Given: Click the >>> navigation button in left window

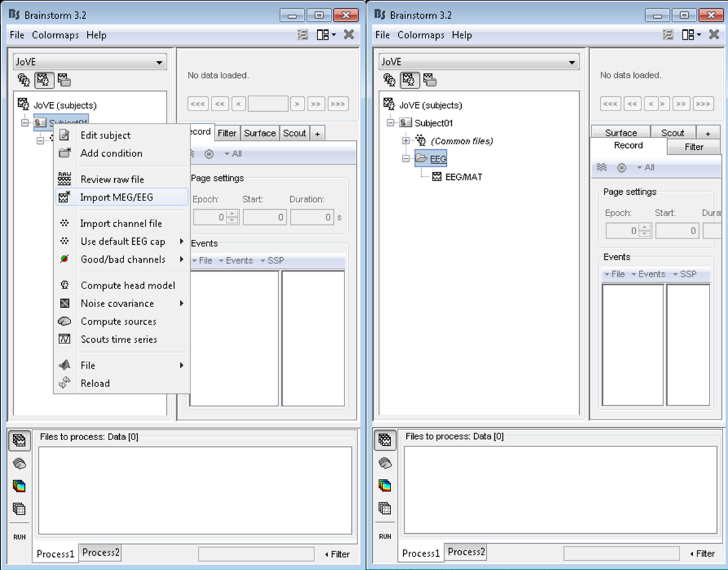Looking at the screenshot, I should click(338, 104).
